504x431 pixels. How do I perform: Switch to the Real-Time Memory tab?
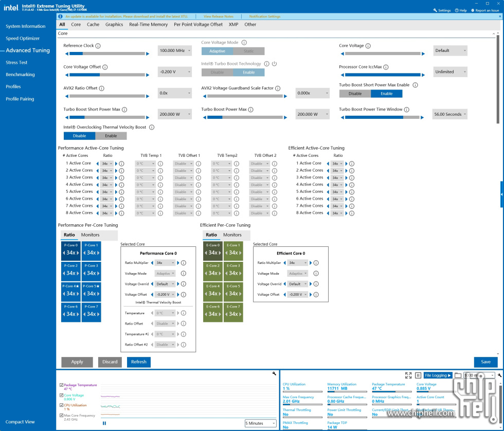[149, 24]
